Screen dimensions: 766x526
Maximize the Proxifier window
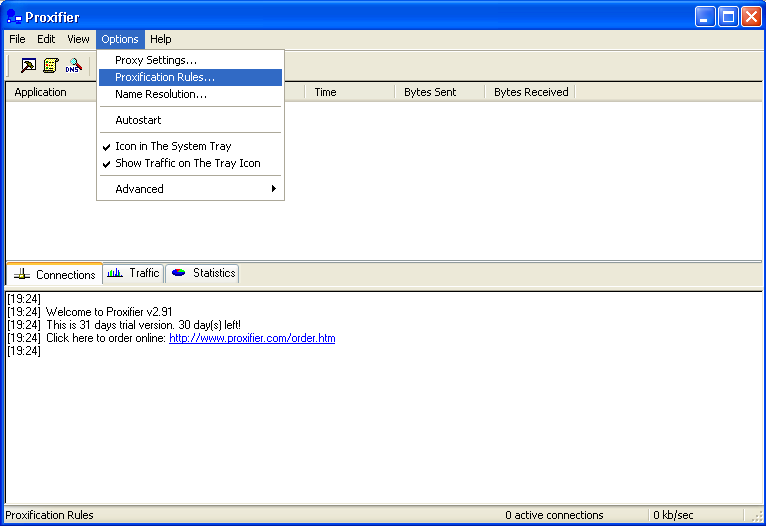click(x=728, y=17)
